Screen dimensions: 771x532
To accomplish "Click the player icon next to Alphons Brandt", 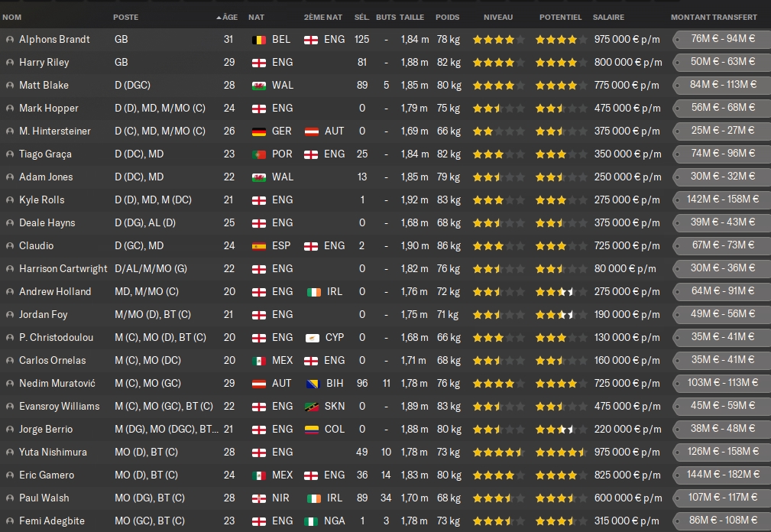I will click(x=9, y=39).
